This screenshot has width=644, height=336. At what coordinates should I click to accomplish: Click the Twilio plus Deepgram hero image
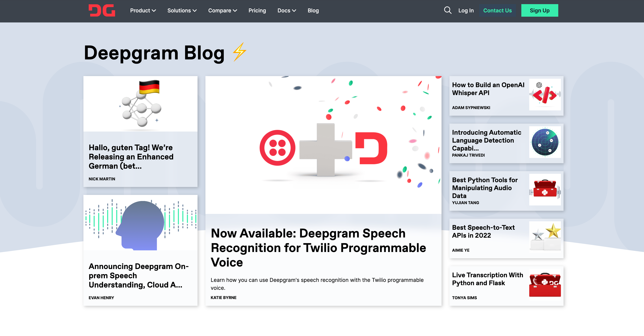[323, 145]
